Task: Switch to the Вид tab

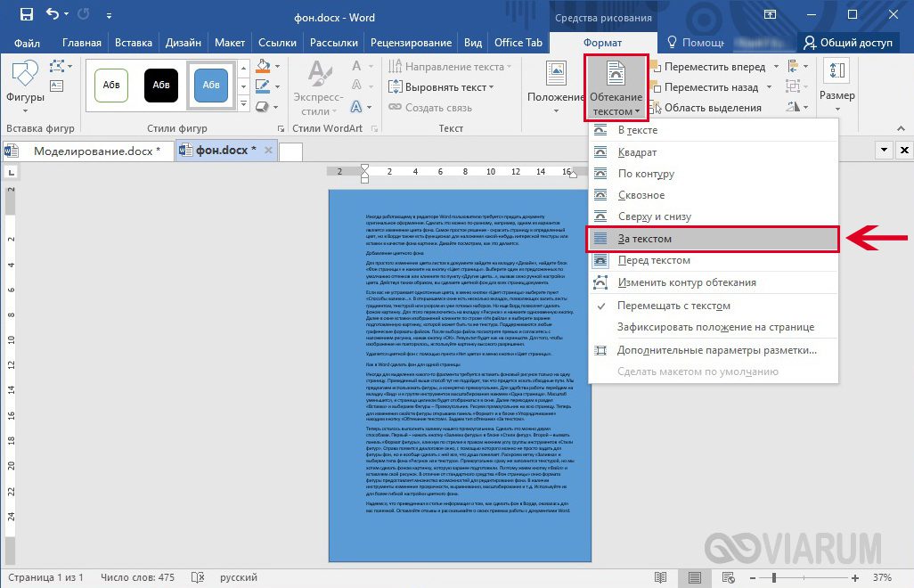Action: [x=473, y=43]
